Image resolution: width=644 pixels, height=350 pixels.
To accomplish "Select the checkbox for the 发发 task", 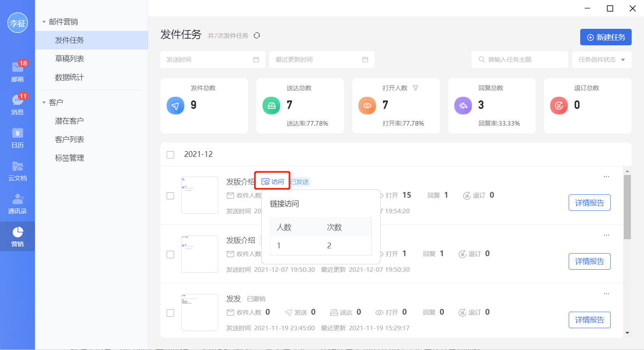I will [x=170, y=313].
